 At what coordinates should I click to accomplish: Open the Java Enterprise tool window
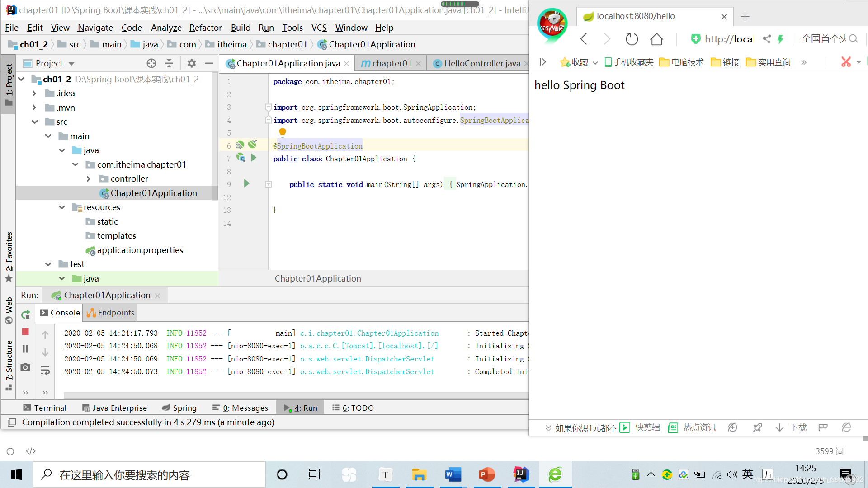[114, 408]
